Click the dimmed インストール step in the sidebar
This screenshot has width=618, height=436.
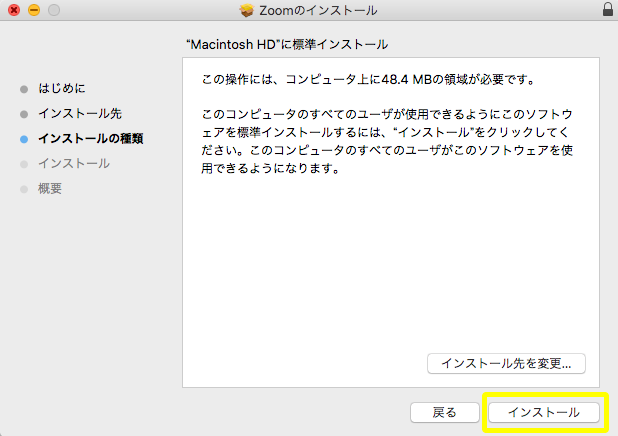74,164
